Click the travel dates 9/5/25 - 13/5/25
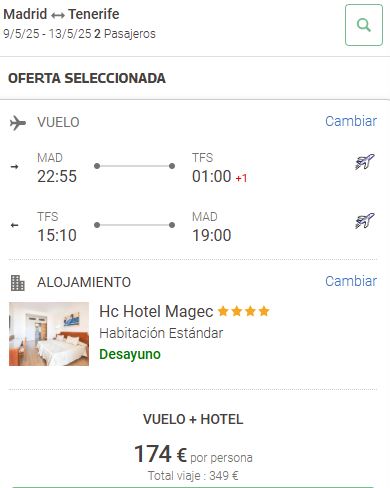This screenshot has height=488, width=390. (47, 34)
